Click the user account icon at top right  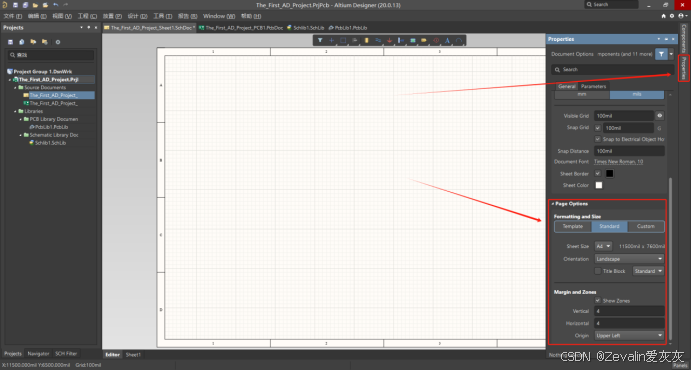(681, 16)
